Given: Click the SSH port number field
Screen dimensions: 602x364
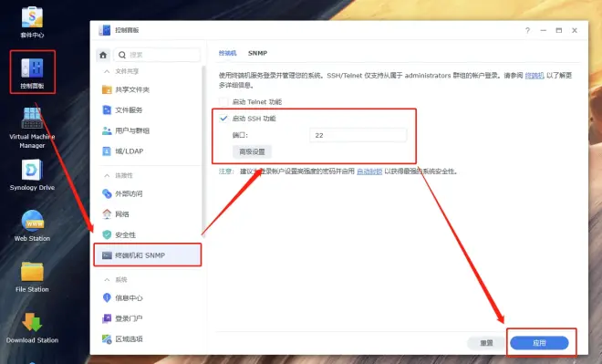Looking at the screenshot, I should (358, 135).
